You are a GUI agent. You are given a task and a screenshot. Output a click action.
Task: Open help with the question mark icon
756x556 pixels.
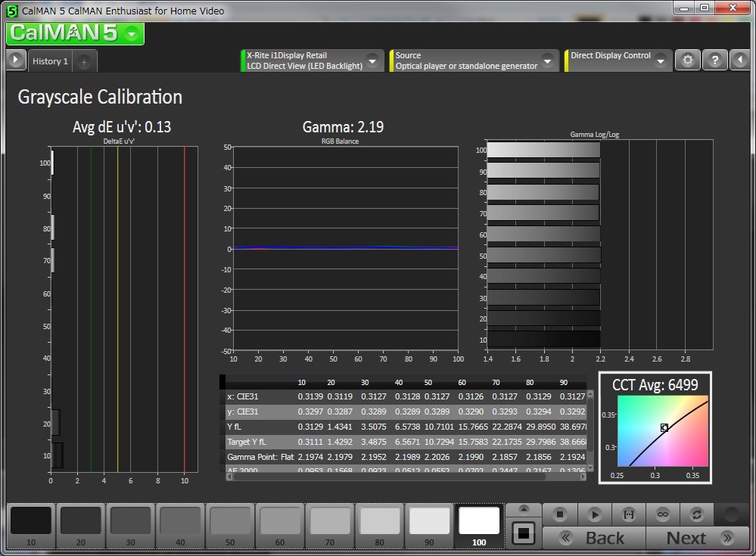714,61
